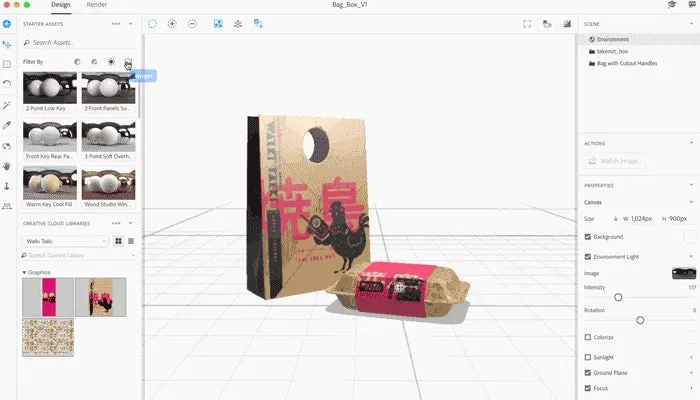Click the Environment Light Intensity slider handle
The height and width of the screenshot is (400, 700).
(618, 297)
